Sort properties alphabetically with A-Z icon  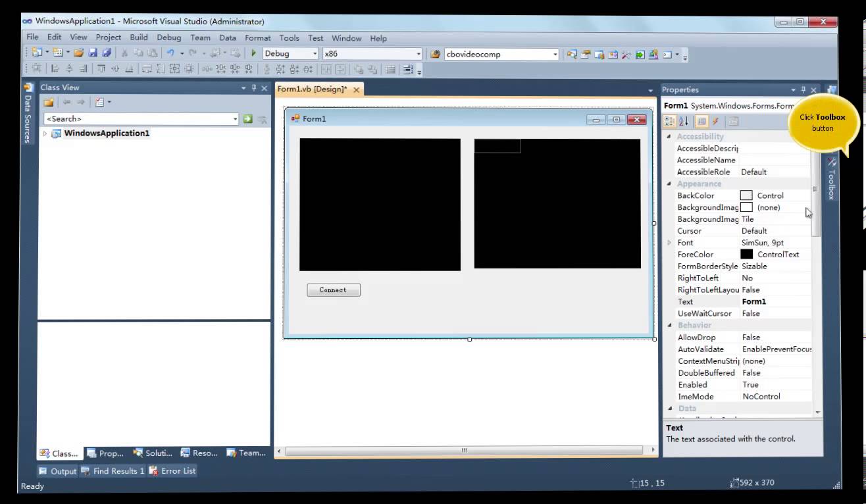pos(684,121)
